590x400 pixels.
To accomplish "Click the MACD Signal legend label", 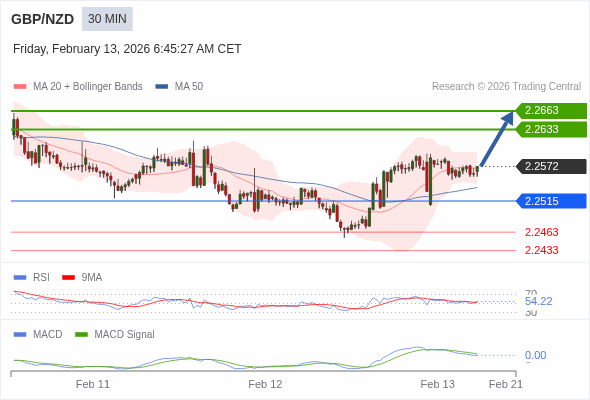I will click(x=125, y=335).
